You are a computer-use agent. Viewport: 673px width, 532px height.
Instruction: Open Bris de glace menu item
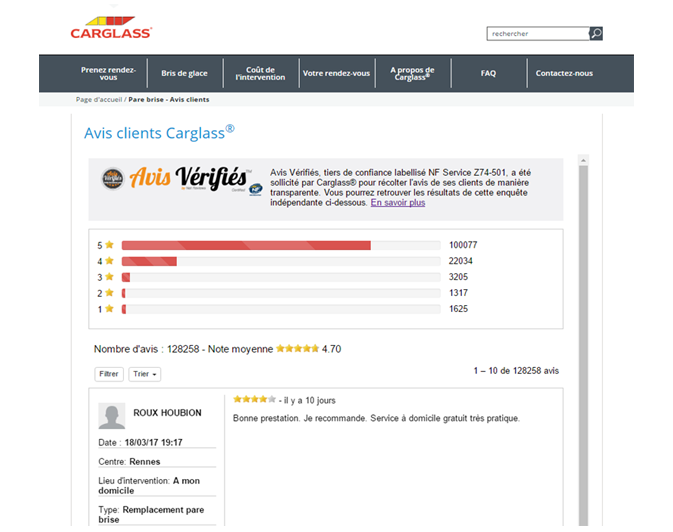tap(185, 73)
